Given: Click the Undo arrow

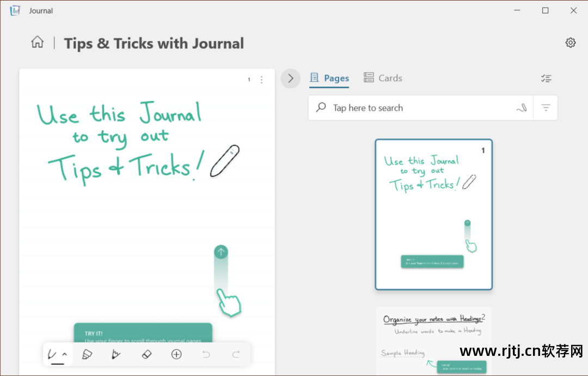Looking at the screenshot, I should (206, 354).
